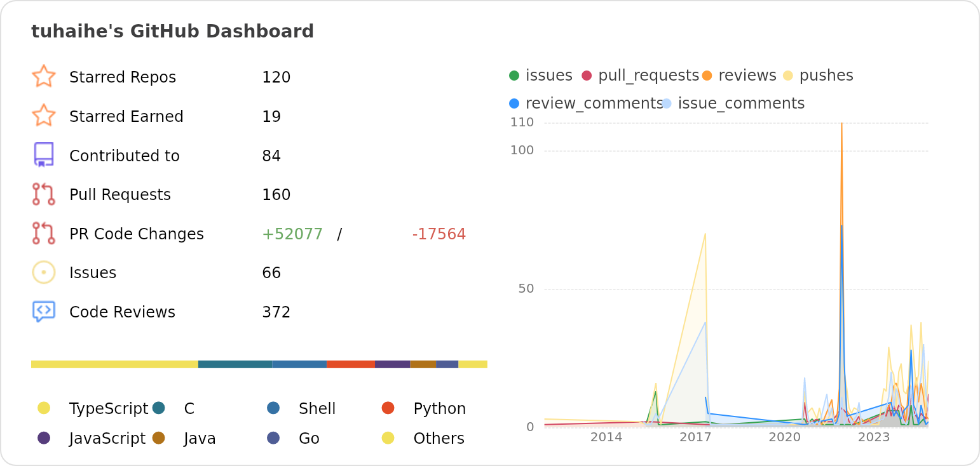Click the Contributed to repository icon
This screenshot has width=980, height=466.
click(x=44, y=155)
